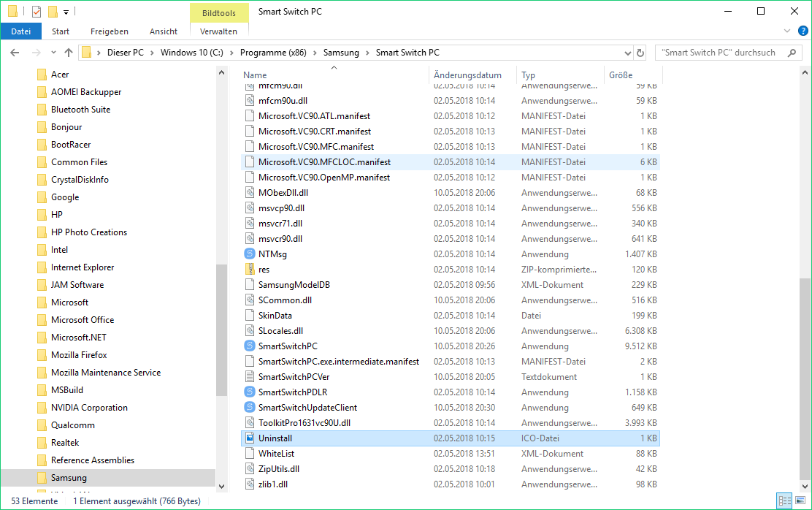
Task: Select the SCommon.dll file
Action: (451, 300)
